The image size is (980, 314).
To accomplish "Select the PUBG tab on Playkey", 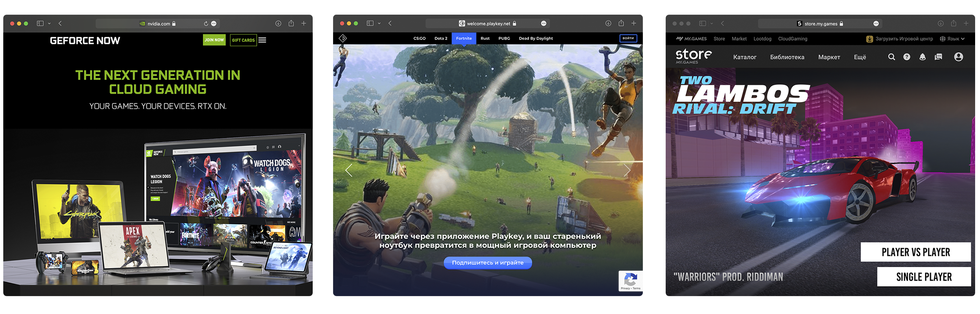I will click(x=504, y=39).
